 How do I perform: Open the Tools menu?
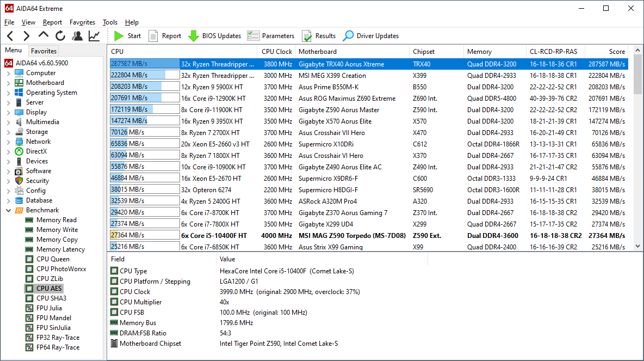coord(110,22)
